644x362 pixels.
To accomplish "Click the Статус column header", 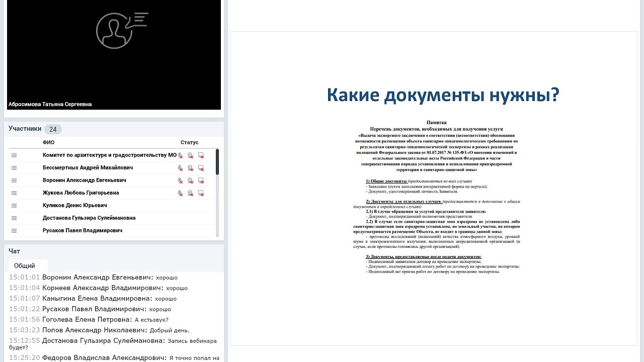I will click(190, 142).
